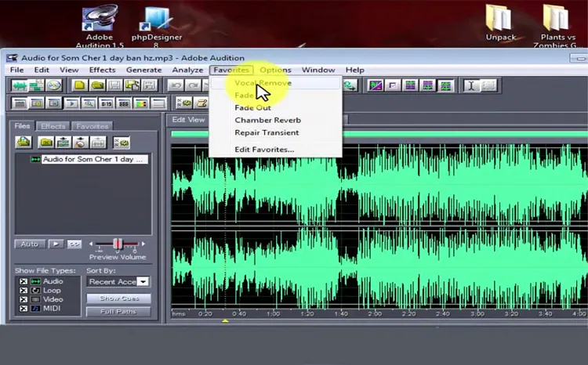
Task: Open the Generate menu
Action: [x=143, y=70]
